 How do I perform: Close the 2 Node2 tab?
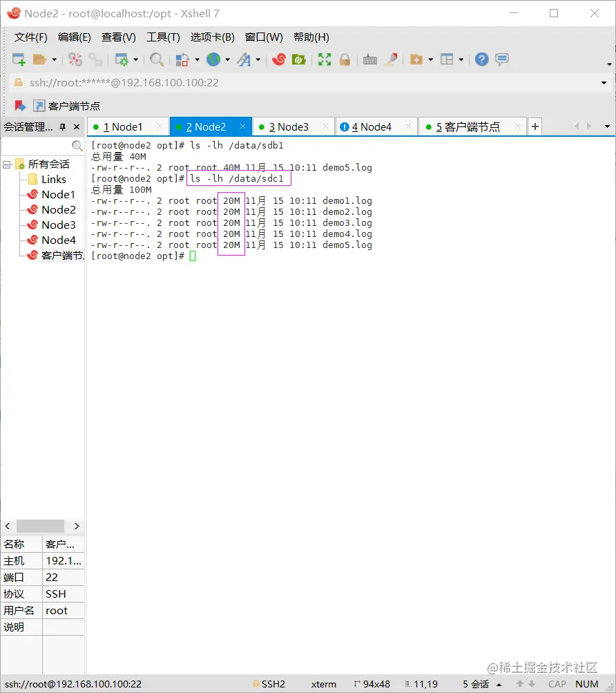point(242,126)
